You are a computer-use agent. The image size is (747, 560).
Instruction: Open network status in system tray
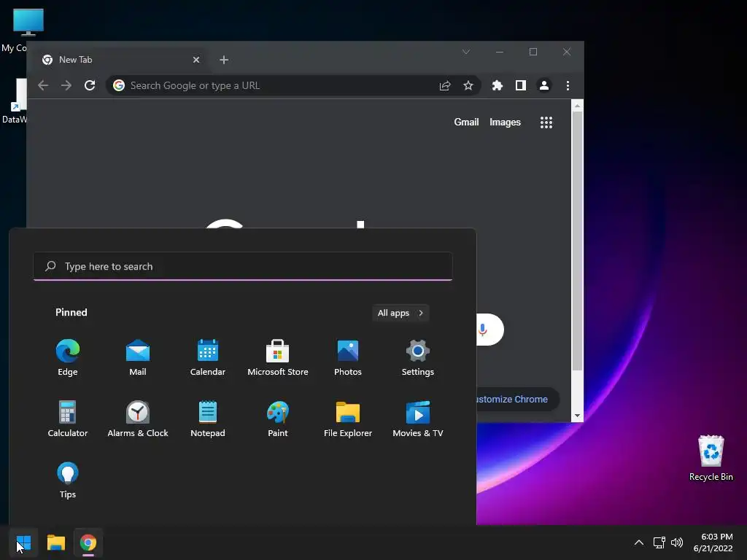pyautogui.click(x=659, y=542)
